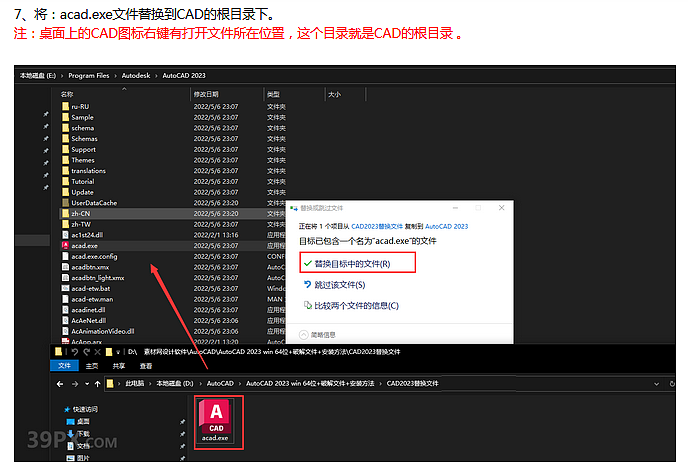Select the acad-etw.man file name

92,299
